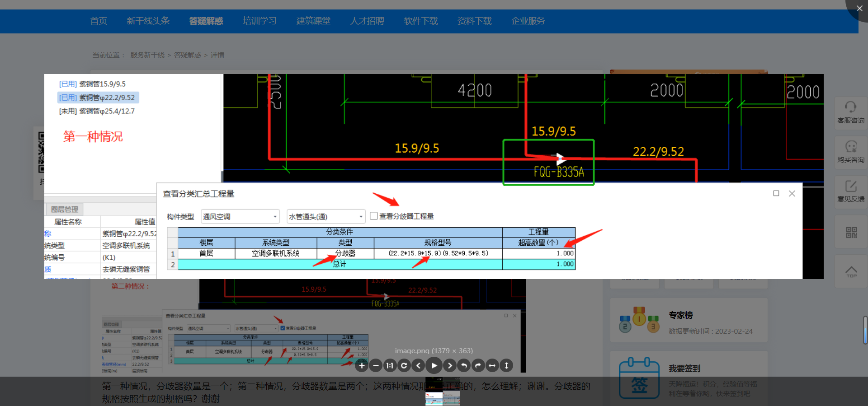The width and height of the screenshot is (868, 406).
Task: Open the 企业服务 navigation item
Action: click(x=528, y=21)
